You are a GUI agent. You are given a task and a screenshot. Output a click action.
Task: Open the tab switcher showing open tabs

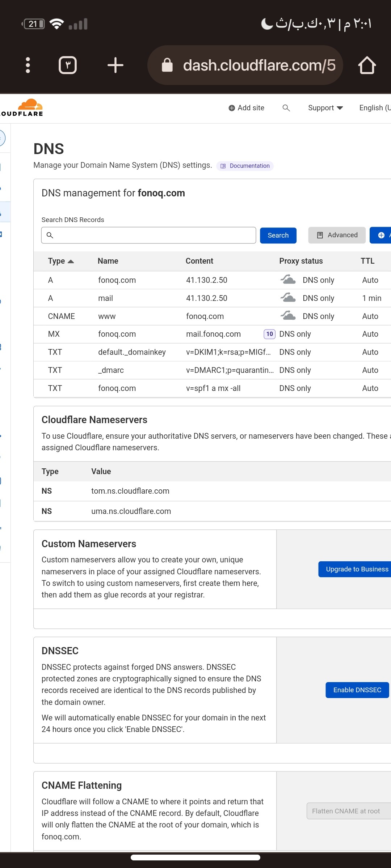[x=68, y=65]
